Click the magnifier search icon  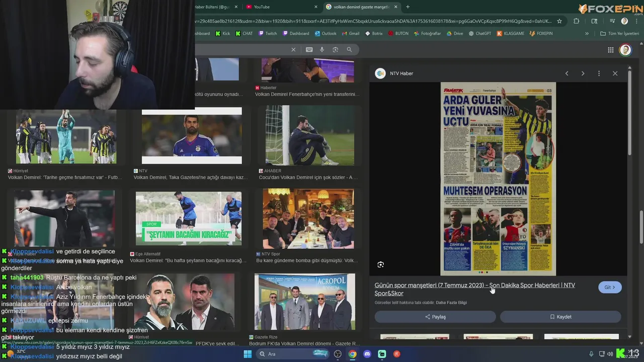tap(349, 49)
